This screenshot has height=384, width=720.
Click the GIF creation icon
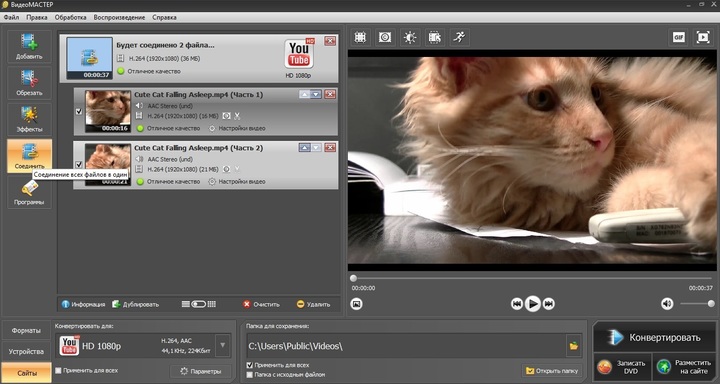[x=678, y=38]
